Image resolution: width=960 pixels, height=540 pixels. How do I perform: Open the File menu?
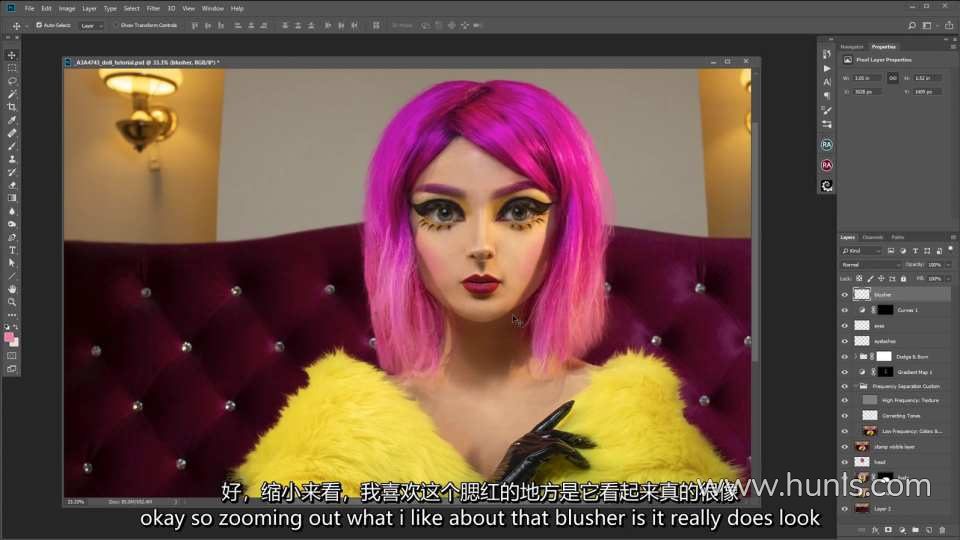tap(29, 9)
